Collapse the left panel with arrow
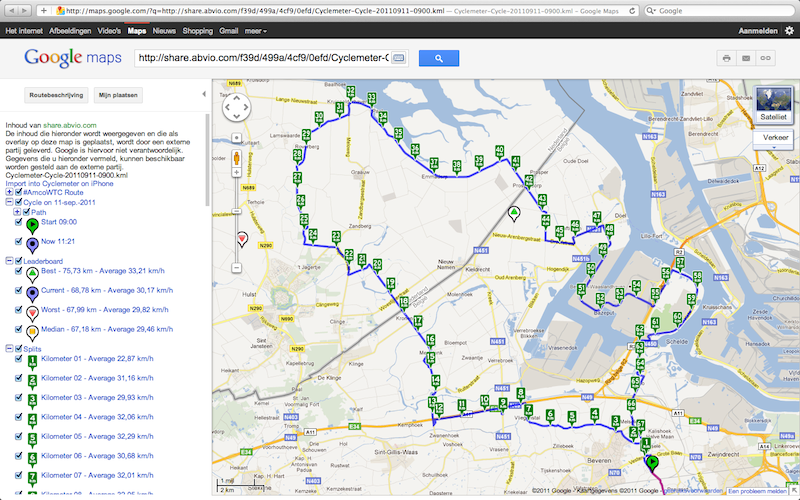Screen dimensions: 800x500 pos(204,94)
